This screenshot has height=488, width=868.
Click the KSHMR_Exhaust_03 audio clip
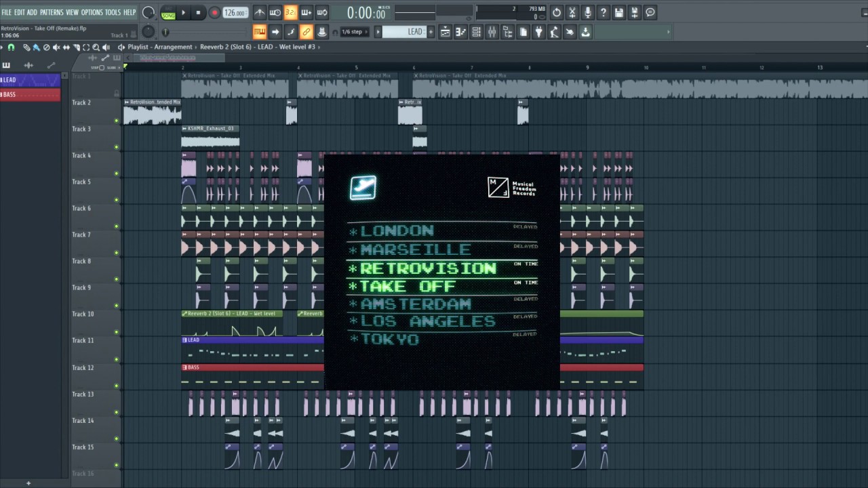click(210, 137)
